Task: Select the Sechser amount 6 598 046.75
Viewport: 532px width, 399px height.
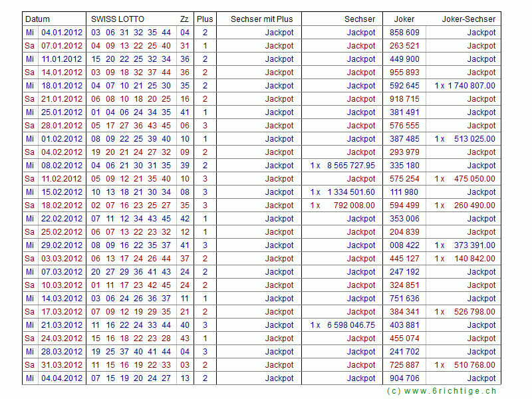Action: [x=350, y=325]
